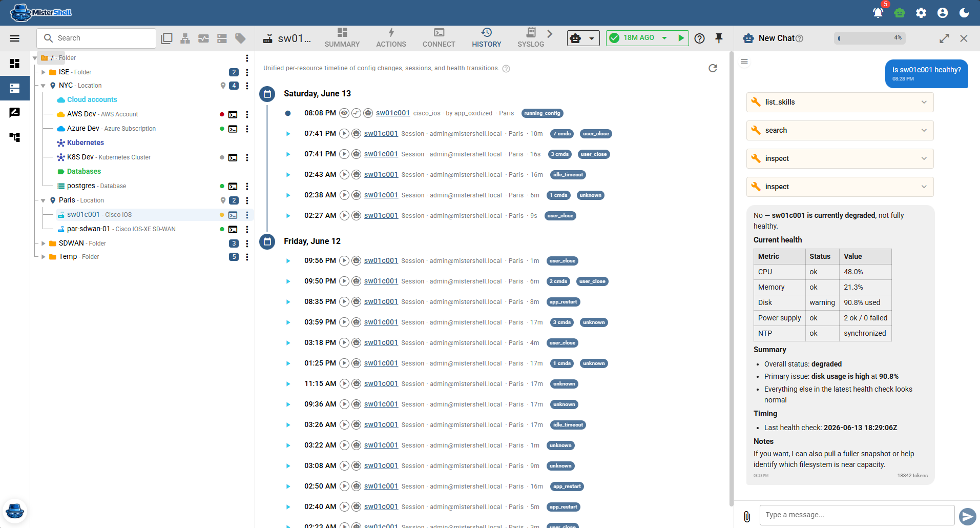The image size is (980, 528).
Task: Switch to the CONNECT tab
Action: [439, 38]
